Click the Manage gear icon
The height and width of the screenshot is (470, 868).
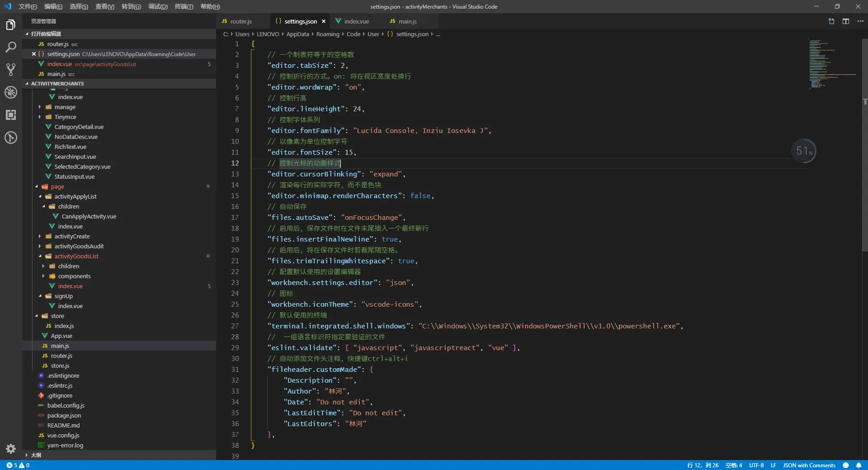point(11,448)
